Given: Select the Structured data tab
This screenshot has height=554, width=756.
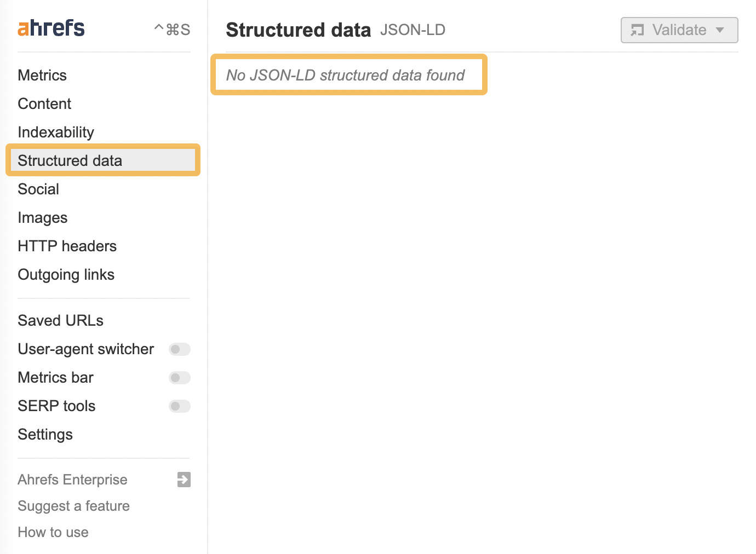Looking at the screenshot, I should 70,160.
